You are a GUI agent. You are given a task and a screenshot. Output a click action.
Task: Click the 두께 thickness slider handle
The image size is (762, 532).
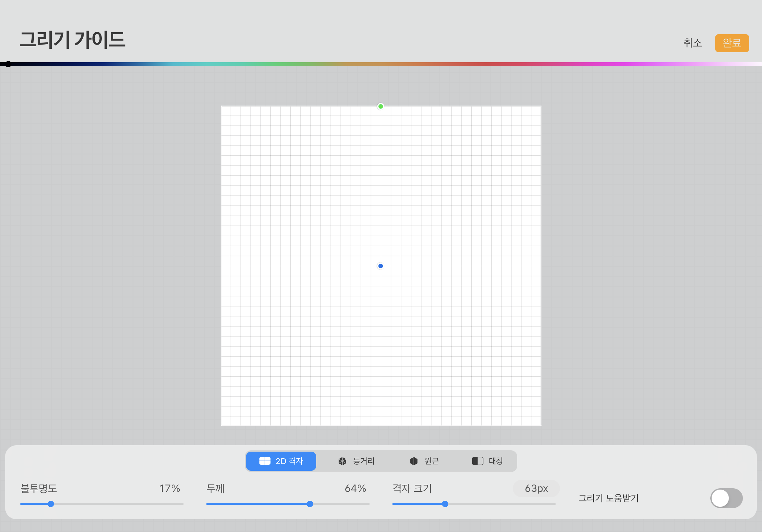(310, 504)
